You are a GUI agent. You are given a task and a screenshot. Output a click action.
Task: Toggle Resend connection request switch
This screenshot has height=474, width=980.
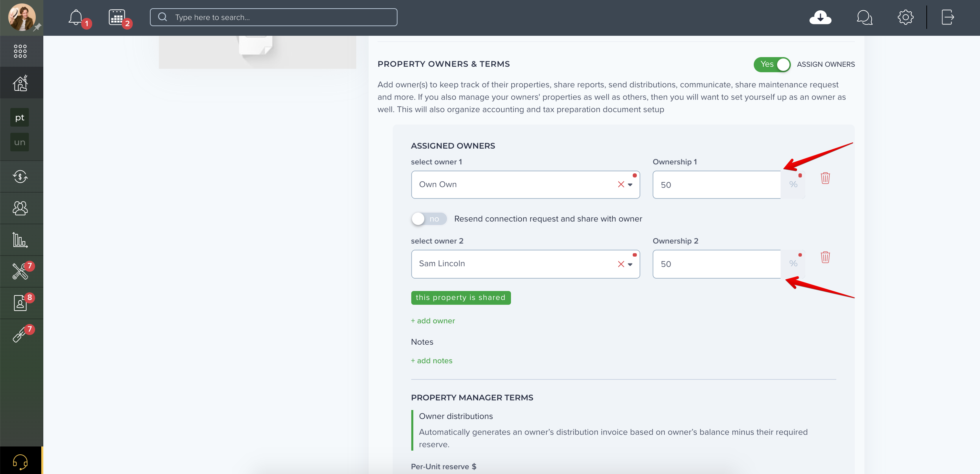428,219
